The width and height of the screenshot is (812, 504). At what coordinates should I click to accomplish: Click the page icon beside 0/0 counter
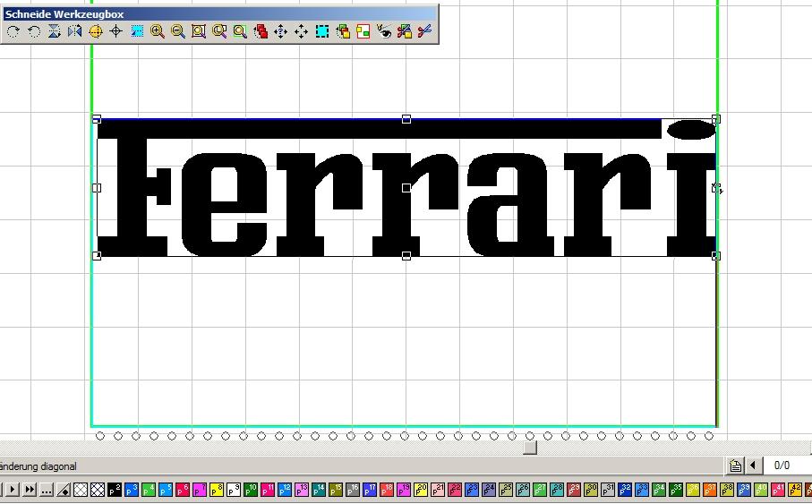coord(735,466)
